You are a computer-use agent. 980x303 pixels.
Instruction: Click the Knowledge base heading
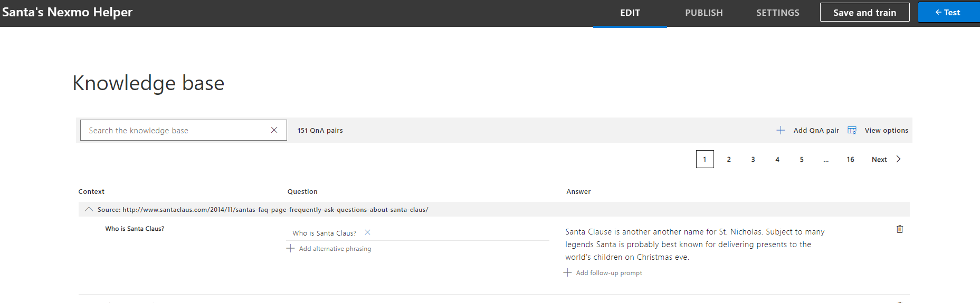[x=148, y=83]
